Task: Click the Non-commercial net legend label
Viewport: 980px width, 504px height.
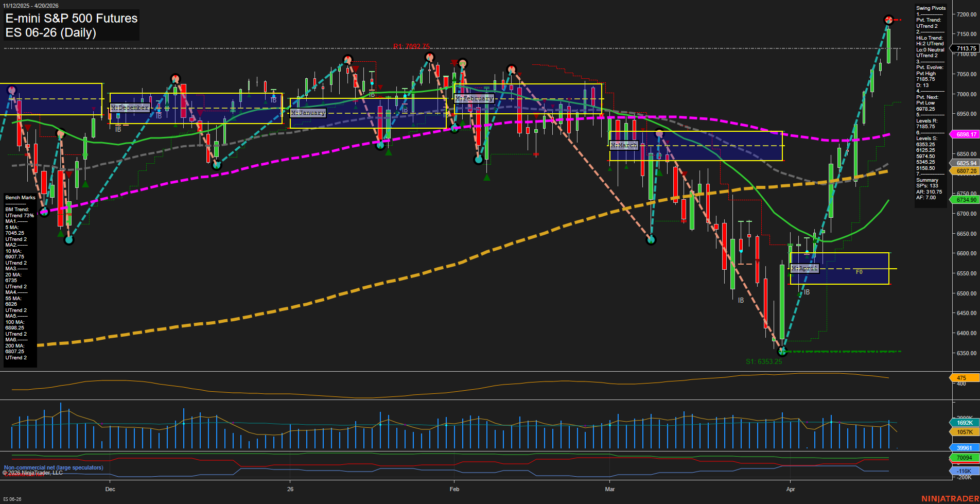Action: coord(53,467)
